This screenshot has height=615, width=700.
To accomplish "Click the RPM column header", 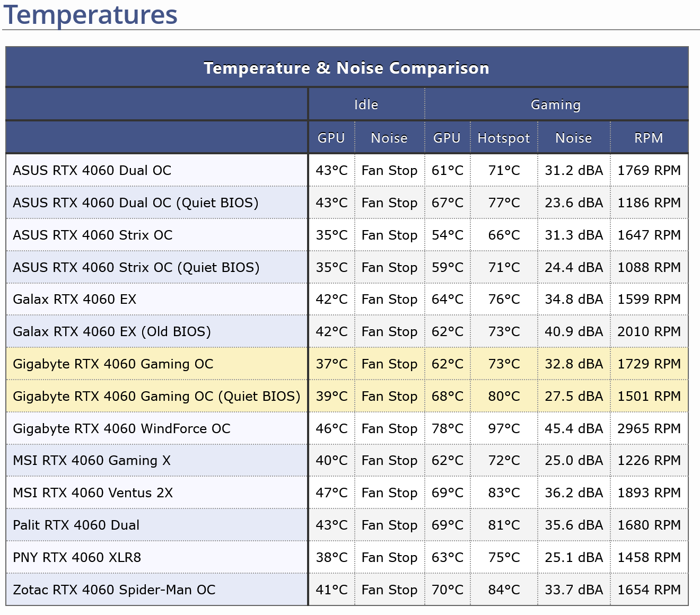I will [x=649, y=138].
